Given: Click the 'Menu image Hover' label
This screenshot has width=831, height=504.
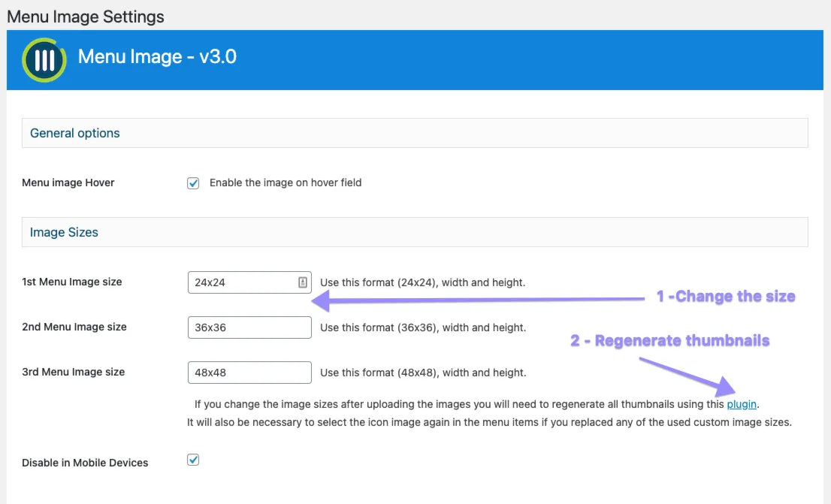Looking at the screenshot, I should (68, 183).
